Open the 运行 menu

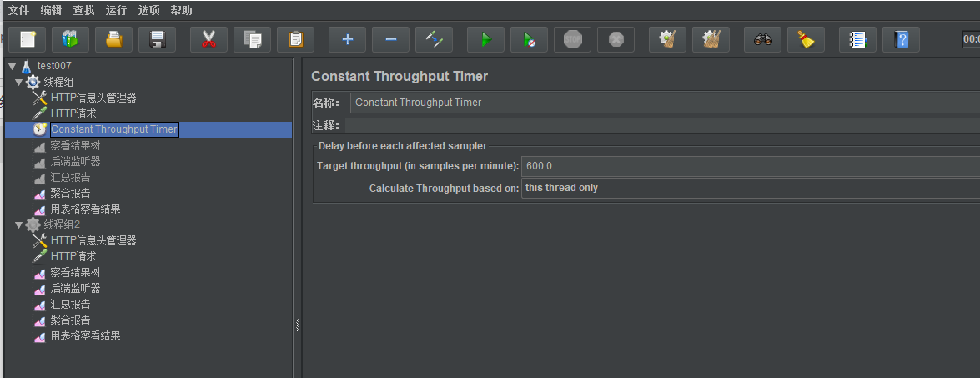(x=116, y=10)
